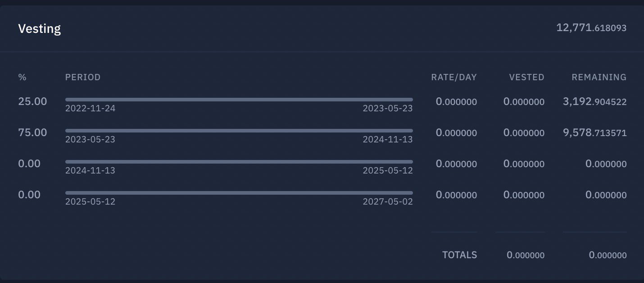Viewport: 644px width, 283px height.
Task: Click the Vesting panel title
Action: coord(39,29)
